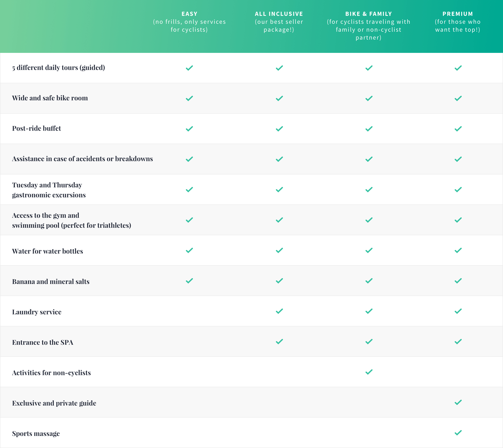
Task: Click the All Inclusive checkmark for Laundry service
Action: coord(279,311)
